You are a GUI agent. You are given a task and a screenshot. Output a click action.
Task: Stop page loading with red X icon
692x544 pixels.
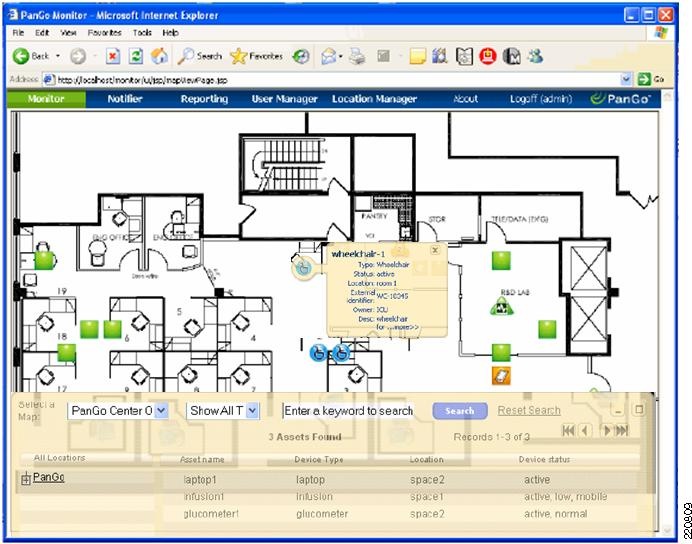tap(113, 56)
